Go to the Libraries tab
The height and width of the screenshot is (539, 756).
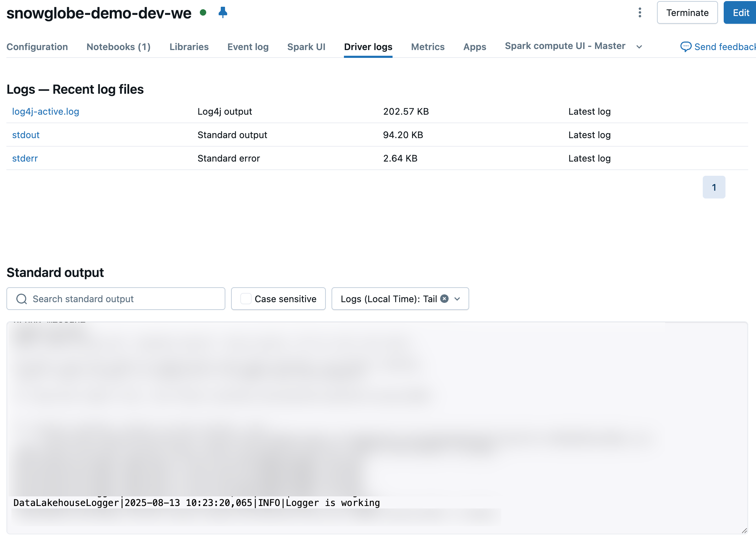pyautogui.click(x=189, y=47)
